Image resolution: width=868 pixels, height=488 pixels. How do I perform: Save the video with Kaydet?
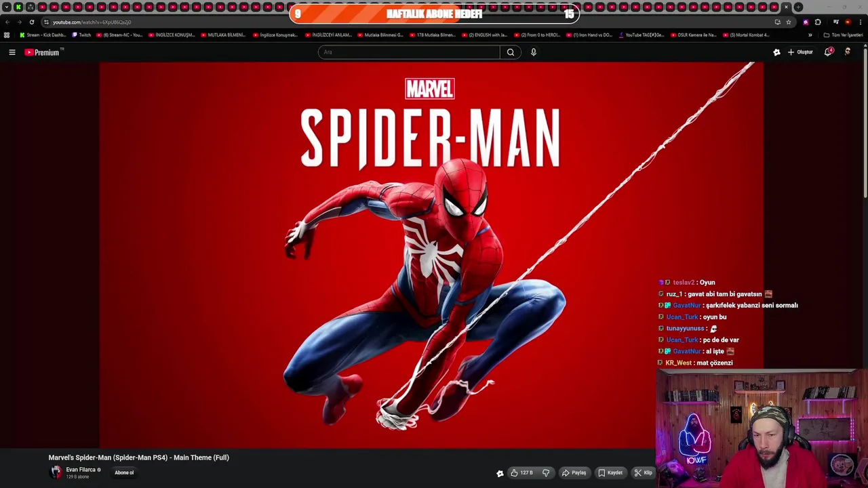point(610,473)
